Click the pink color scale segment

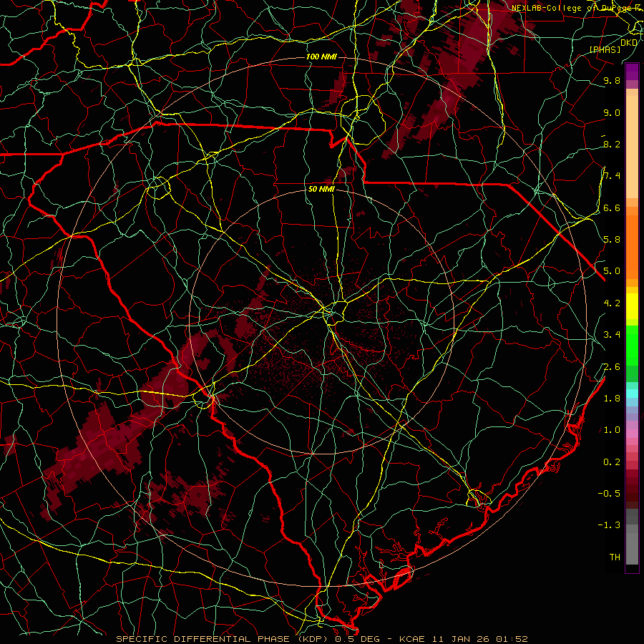click(x=632, y=434)
